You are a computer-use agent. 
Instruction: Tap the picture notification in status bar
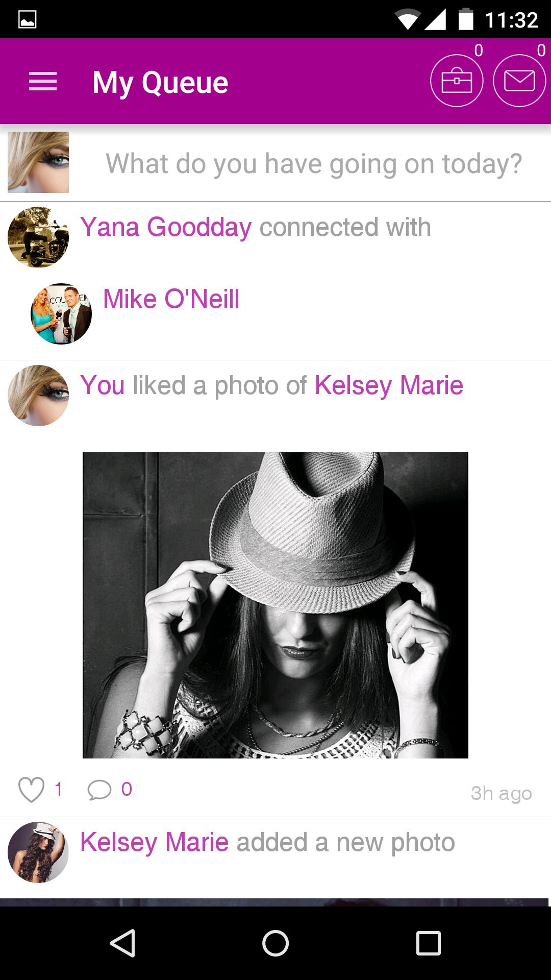click(x=28, y=19)
